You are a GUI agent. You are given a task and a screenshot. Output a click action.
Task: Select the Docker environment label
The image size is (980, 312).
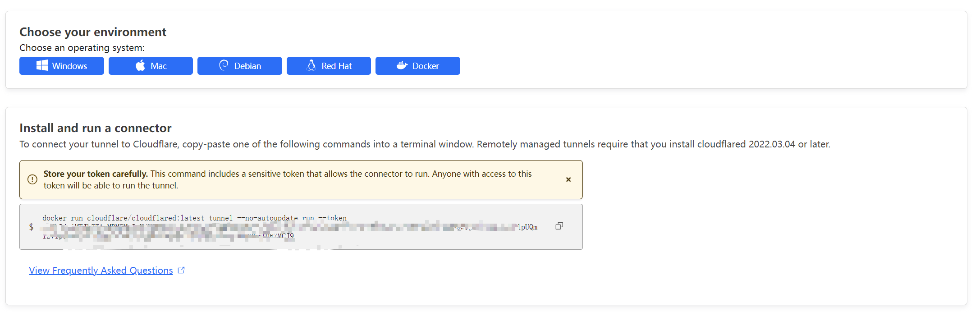click(426, 66)
